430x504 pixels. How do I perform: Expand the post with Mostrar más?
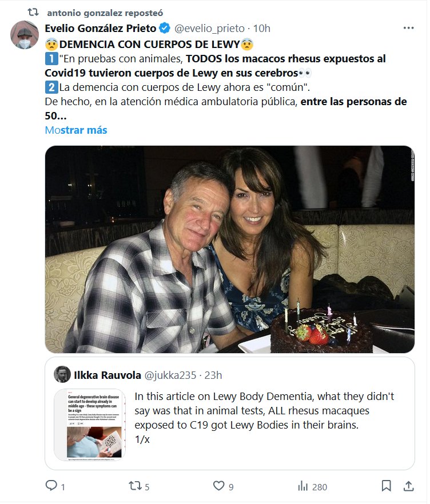[76, 130]
